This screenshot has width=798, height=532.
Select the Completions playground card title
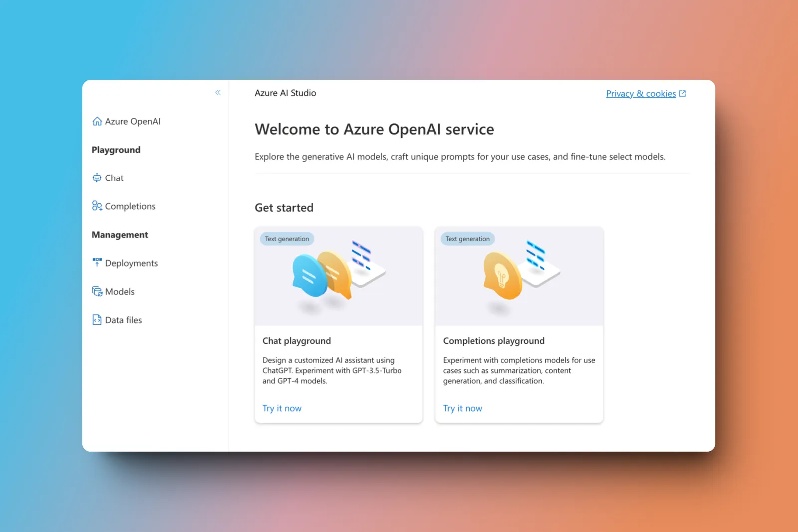(x=494, y=341)
